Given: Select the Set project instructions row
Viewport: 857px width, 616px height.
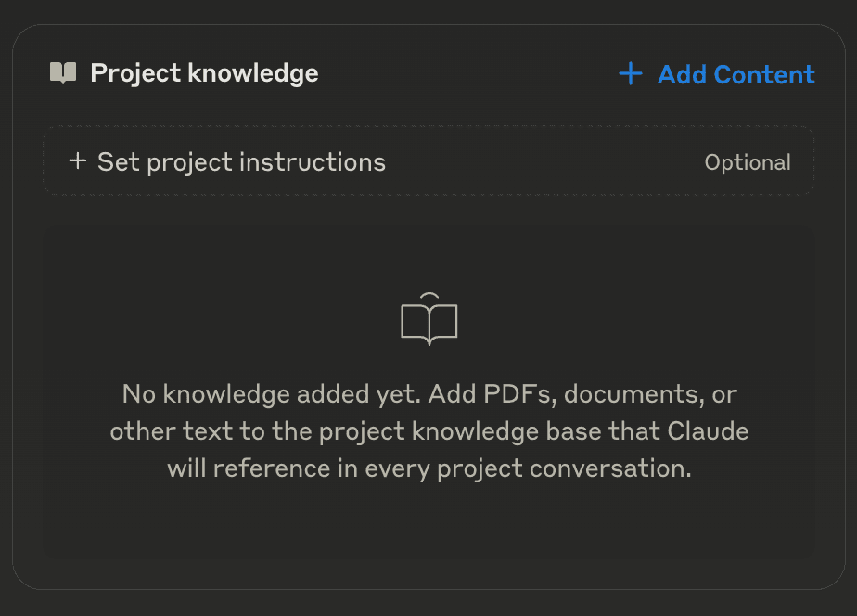Looking at the screenshot, I should pos(428,161).
